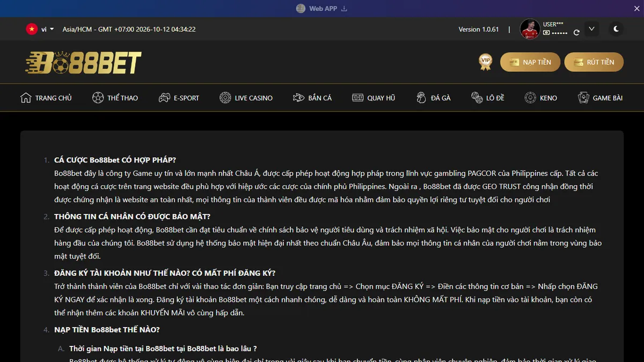This screenshot has height=362, width=644.
Task: Click the fish icon for Bắn Cá
Action: (299, 98)
